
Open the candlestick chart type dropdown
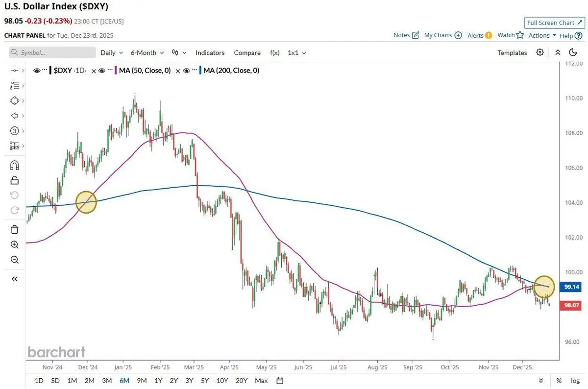179,52
